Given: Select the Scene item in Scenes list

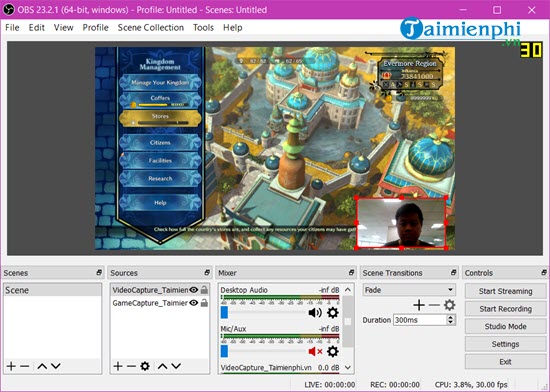Looking at the screenshot, I should click(x=53, y=290).
